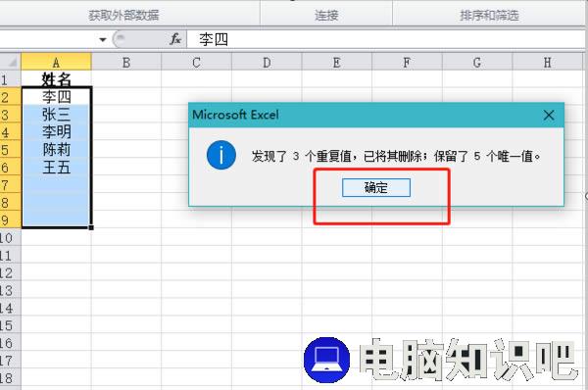Click the select-all corner triangle

point(11,62)
